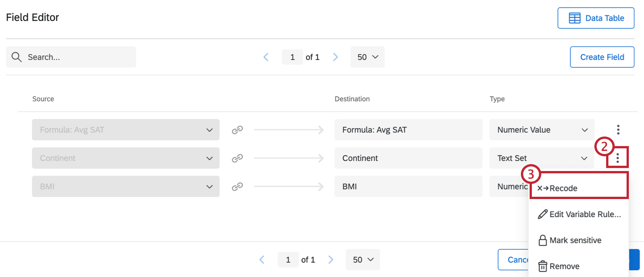Expand the Formula: Avg SAT source dropdown

point(209,130)
